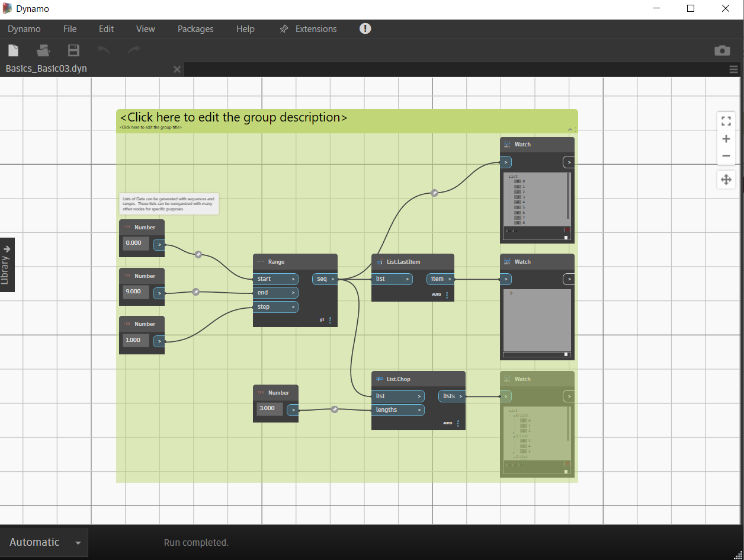This screenshot has width=744, height=560.
Task: Create a new file with the New icon
Action: [13, 50]
